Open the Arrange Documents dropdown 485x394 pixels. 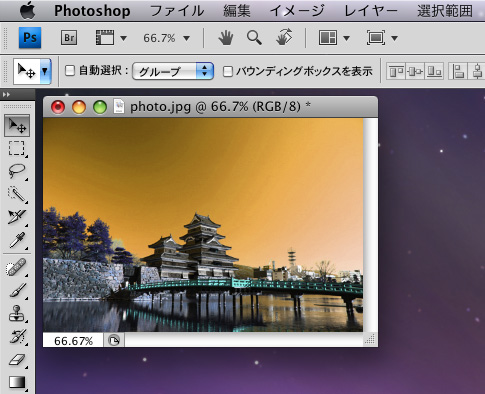(x=334, y=38)
